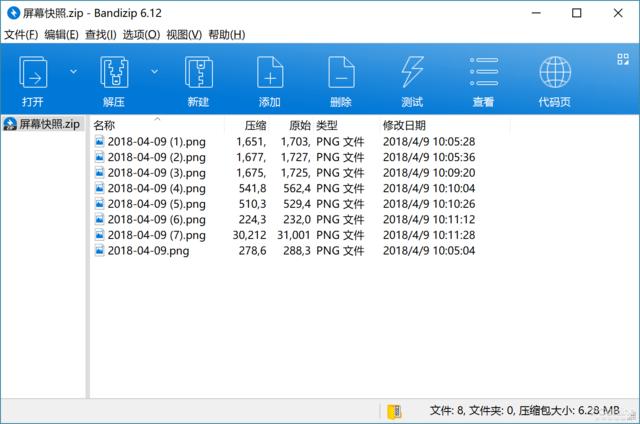Sort by the 名称 column header
This screenshot has width=640, height=424.
tap(104, 125)
